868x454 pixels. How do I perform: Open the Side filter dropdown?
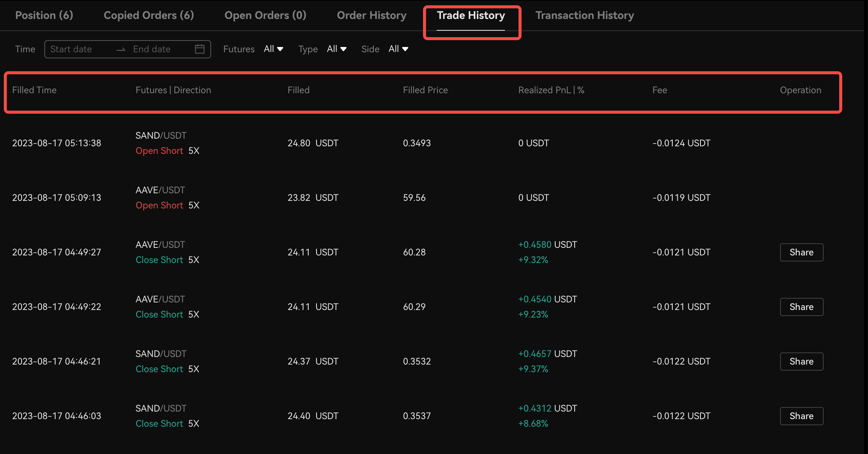point(398,49)
